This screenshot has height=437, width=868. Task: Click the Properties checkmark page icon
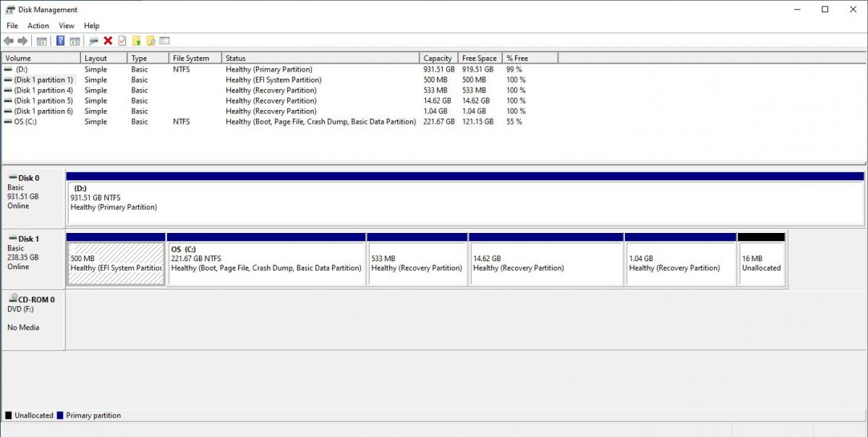click(x=122, y=41)
